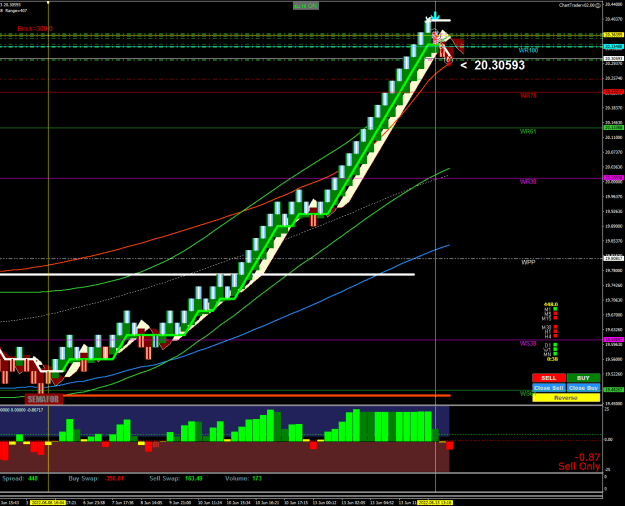
Task: Click the green BUY button
Action: pos(583,378)
